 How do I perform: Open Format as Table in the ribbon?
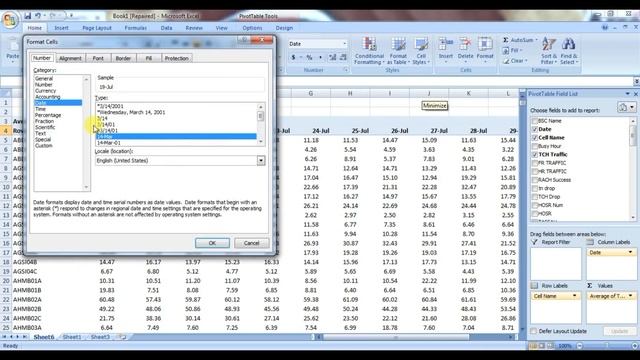(x=398, y=51)
